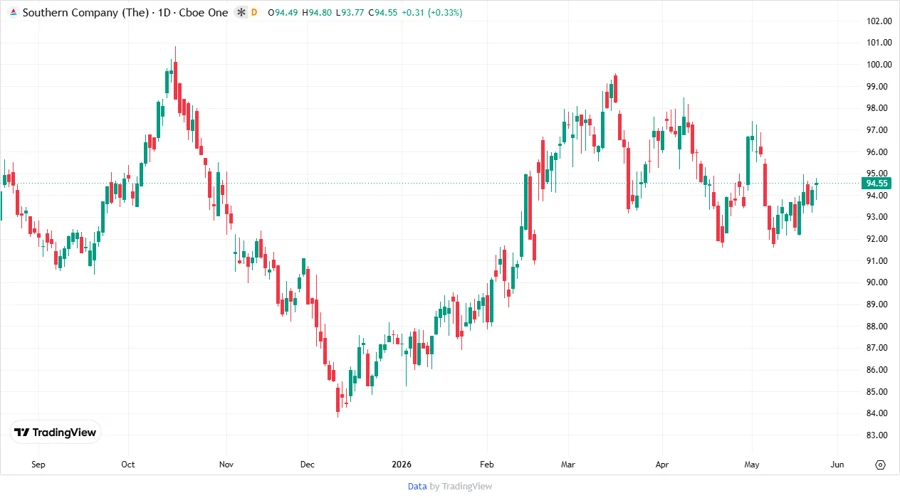The width and height of the screenshot is (900, 498).
Task: Click the high value H94.80
Action: coord(317,12)
